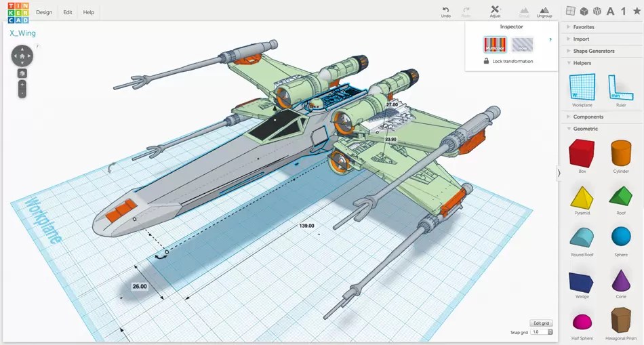Select the number 1 shapes icon
Screen dimensions: 644x345
click(x=624, y=11)
